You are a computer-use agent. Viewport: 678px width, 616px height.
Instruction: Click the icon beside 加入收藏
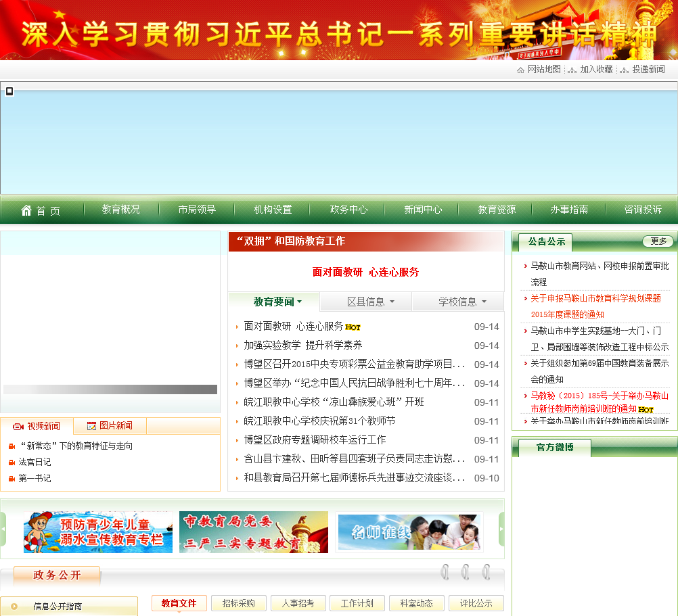click(x=572, y=70)
